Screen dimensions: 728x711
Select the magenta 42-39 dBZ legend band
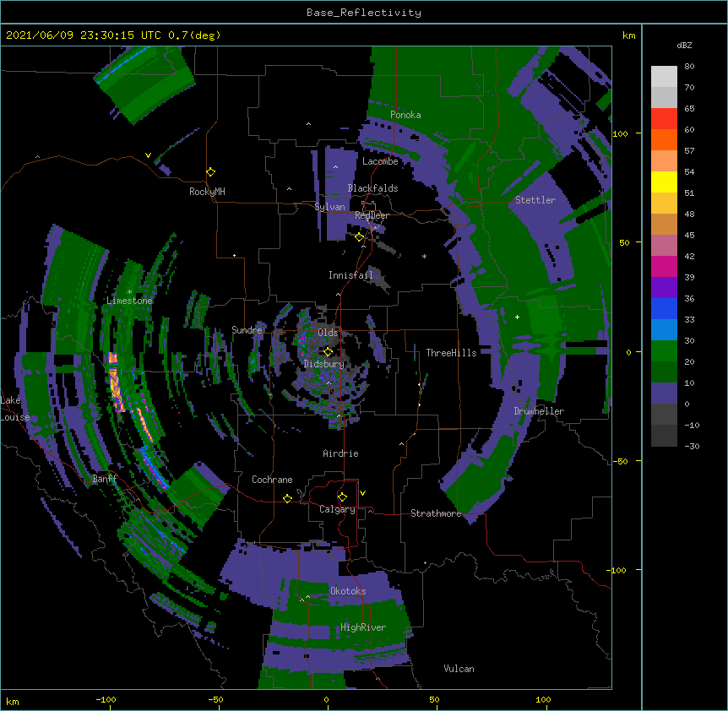(x=664, y=267)
